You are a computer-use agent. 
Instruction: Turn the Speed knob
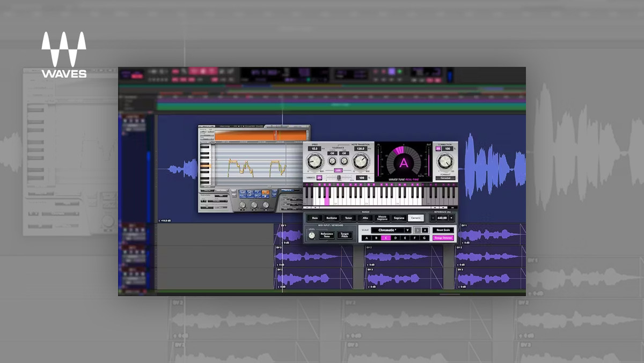click(x=316, y=161)
